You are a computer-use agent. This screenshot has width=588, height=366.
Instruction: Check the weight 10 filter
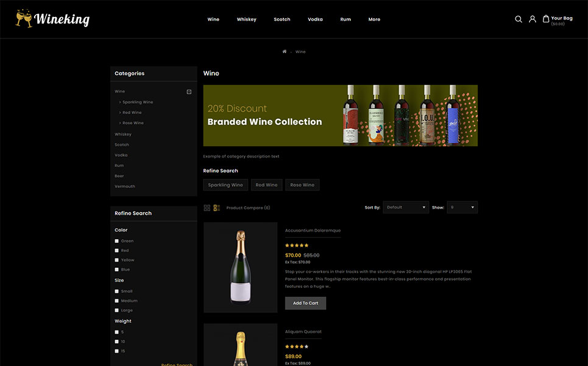(116, 342)
